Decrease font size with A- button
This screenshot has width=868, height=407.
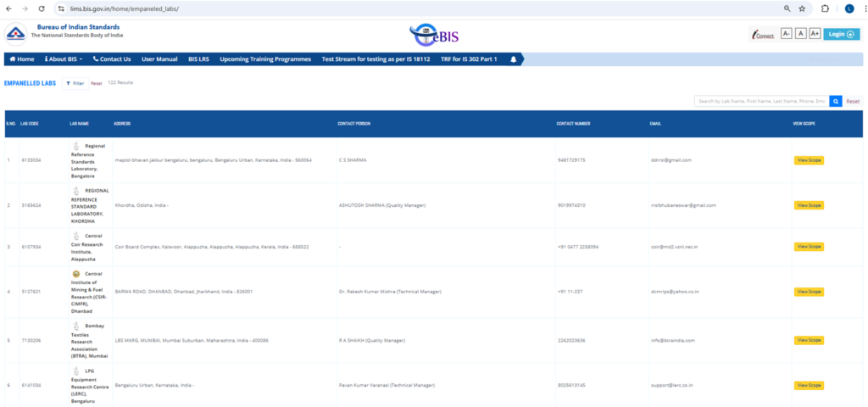point(786,34)
